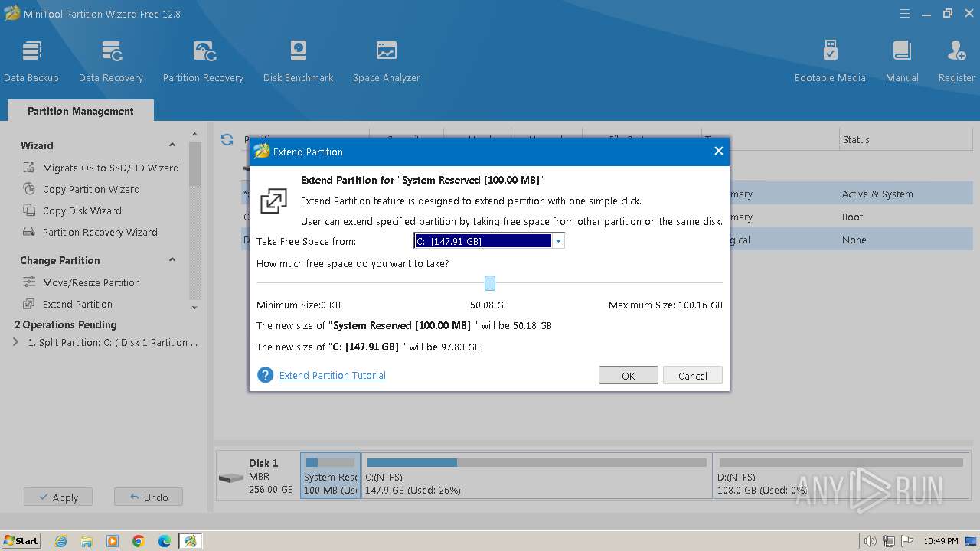
Task: Click the volume icon in the system tray
Action: click(871, 541)
